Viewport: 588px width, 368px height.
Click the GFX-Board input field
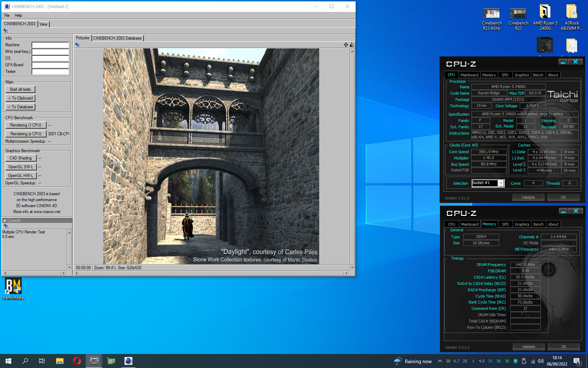click(50, 65)
